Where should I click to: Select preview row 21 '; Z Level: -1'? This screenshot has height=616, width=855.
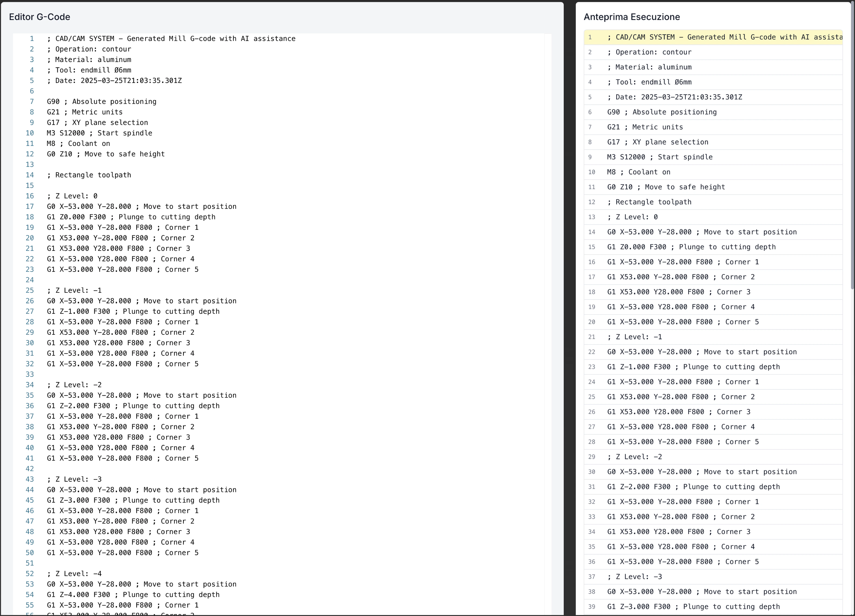713,337
